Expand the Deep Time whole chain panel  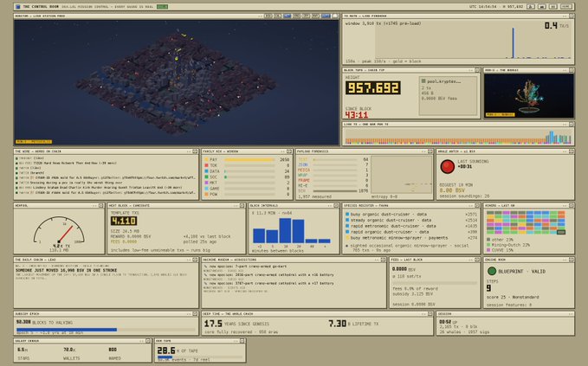coord(430,314)
